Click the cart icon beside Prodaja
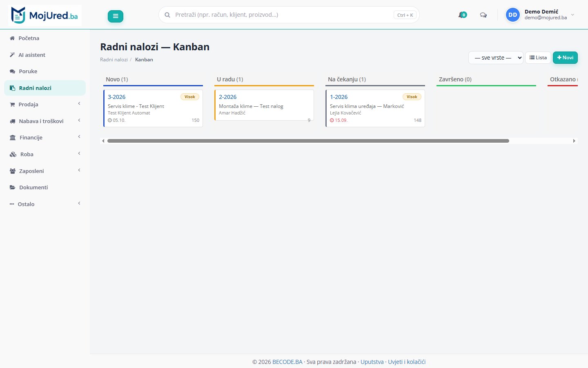Screen dimensions: 588x368 coord(12,104)
